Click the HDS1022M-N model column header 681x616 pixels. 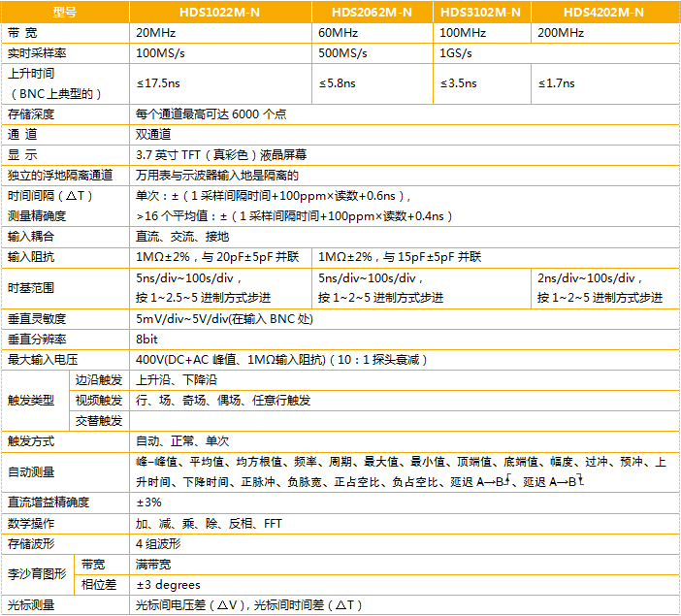(221, 13)
